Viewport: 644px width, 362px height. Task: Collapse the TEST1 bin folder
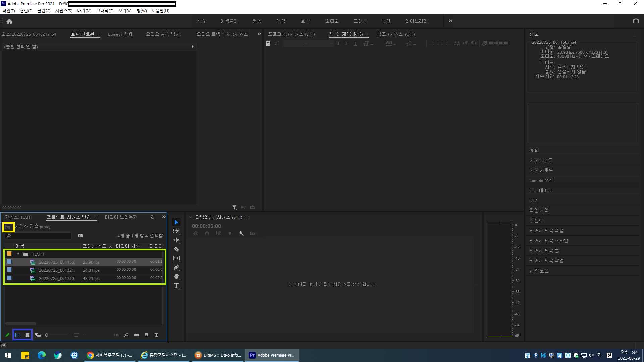click(x=18, y=254)
